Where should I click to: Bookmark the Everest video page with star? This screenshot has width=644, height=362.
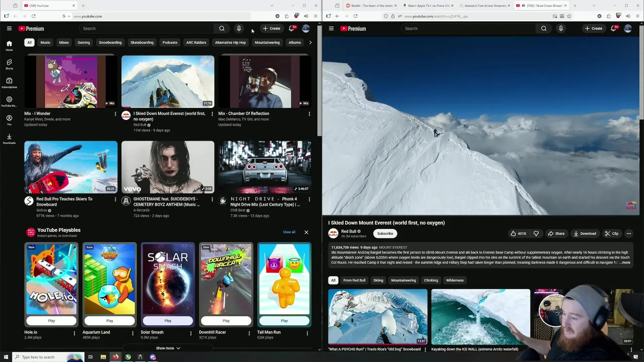point(569,16)
